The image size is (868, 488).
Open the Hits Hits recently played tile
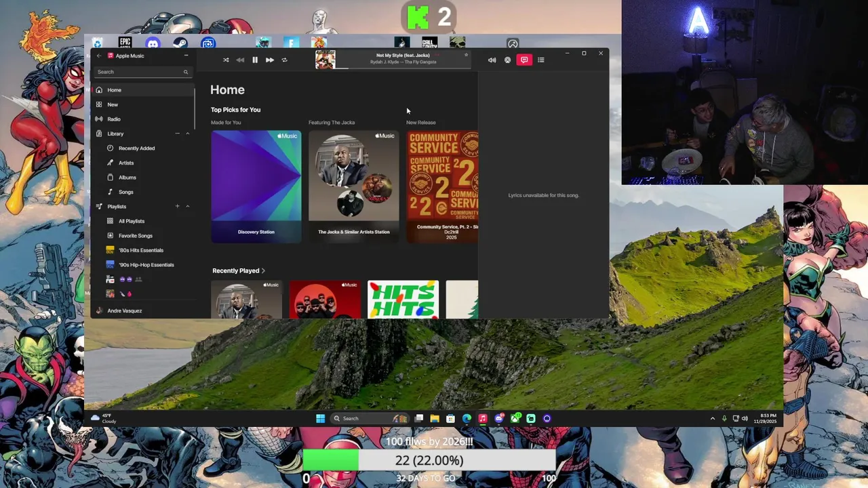point(403,300)
